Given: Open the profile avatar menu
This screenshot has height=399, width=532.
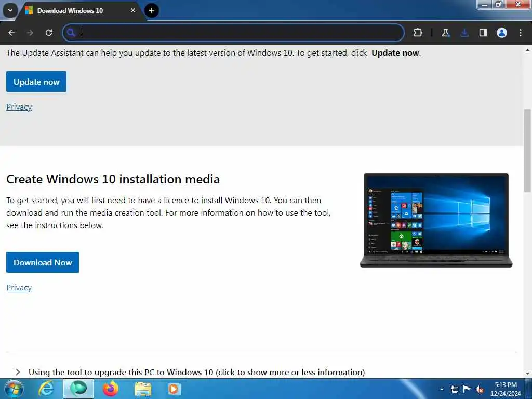Looking at the screenshot, I should pyautogui.click(x=502, y=33).
